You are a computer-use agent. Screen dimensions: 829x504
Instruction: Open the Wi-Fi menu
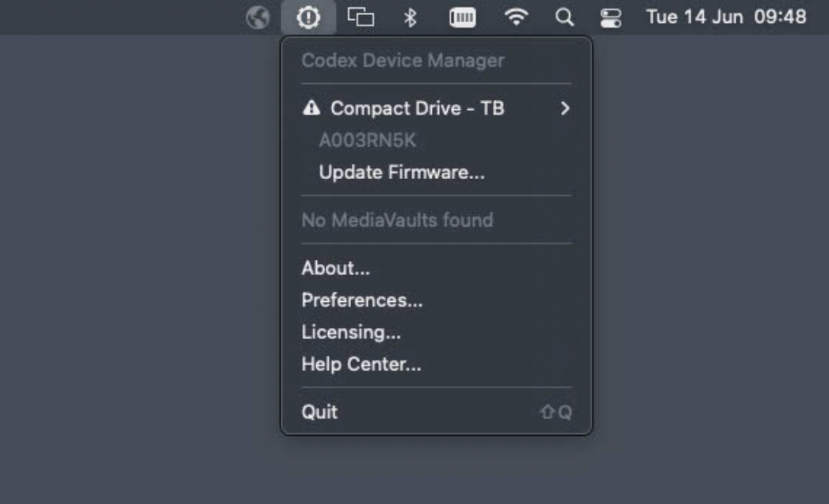coord(516,17)
